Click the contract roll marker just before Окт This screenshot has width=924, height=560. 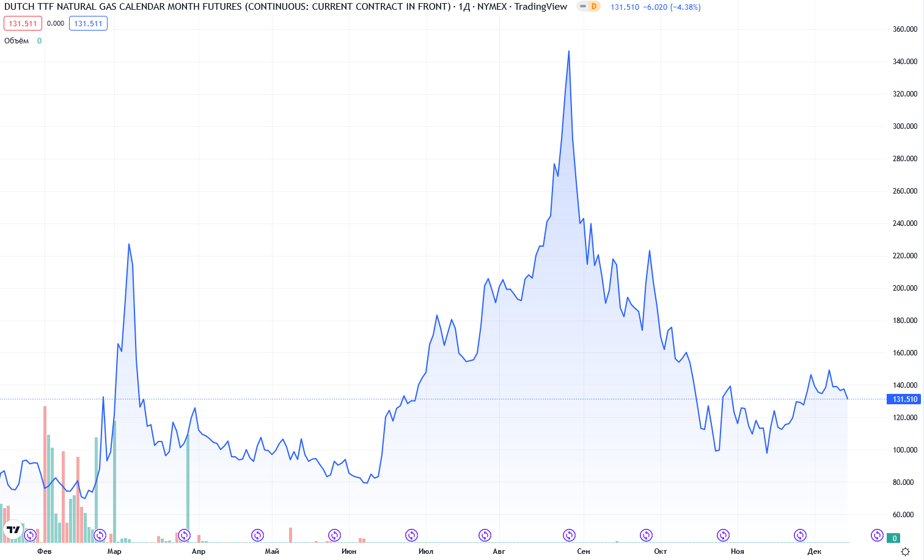click(x=646, y=536)
